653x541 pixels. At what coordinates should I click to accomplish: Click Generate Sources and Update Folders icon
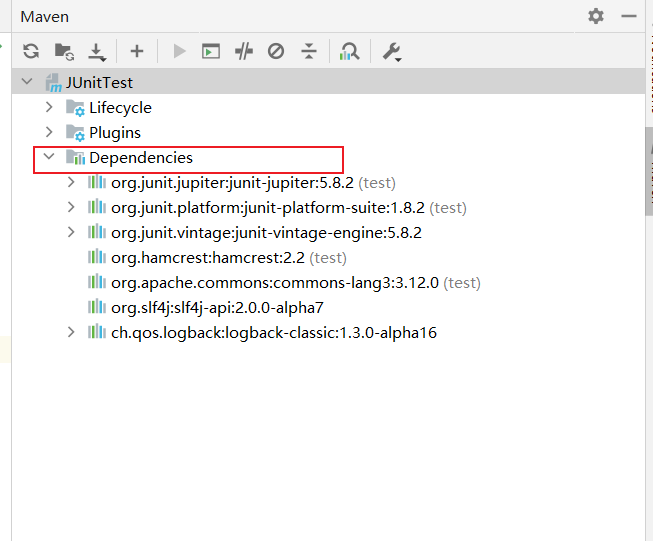(64, 51)
